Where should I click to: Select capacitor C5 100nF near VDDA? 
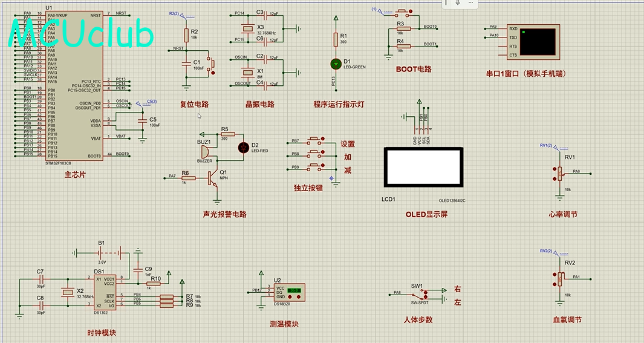click(x=143, y=121)
